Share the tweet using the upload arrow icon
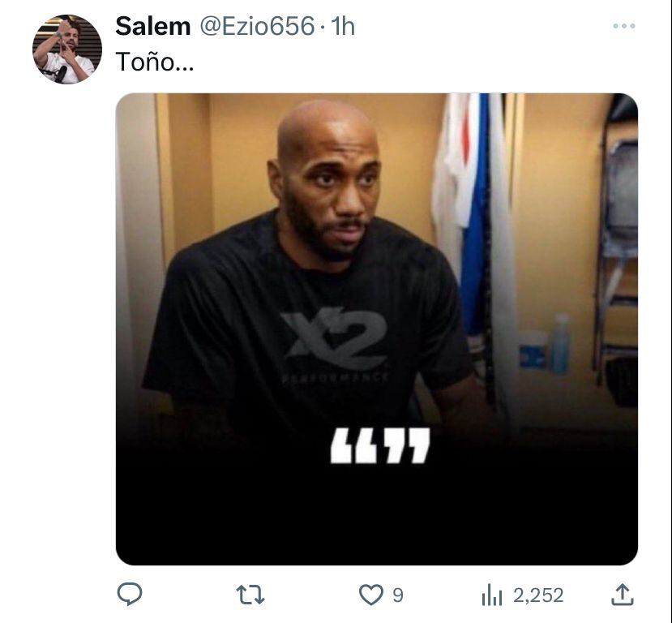This screenshot has height=623, width=672. [623, 595]
